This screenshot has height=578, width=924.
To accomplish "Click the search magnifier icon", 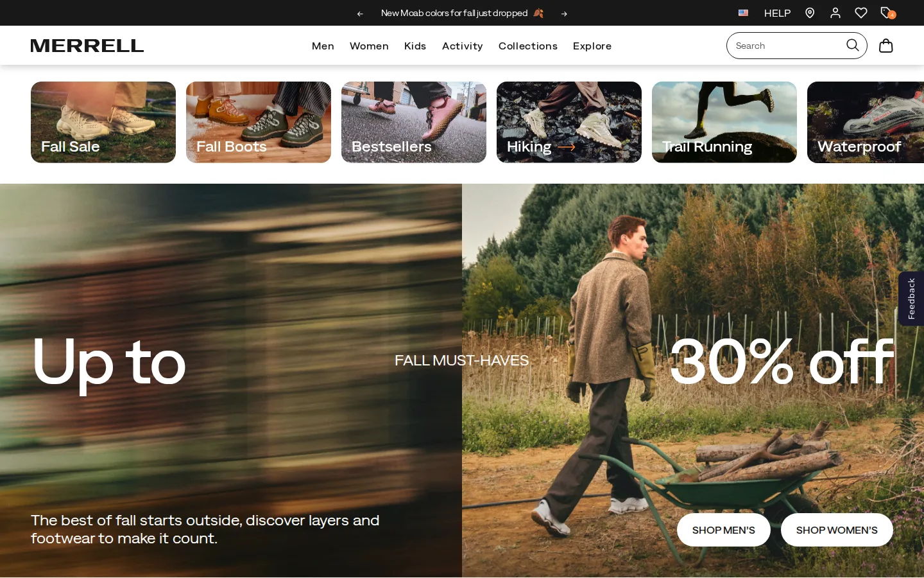I will click(852, 45).
